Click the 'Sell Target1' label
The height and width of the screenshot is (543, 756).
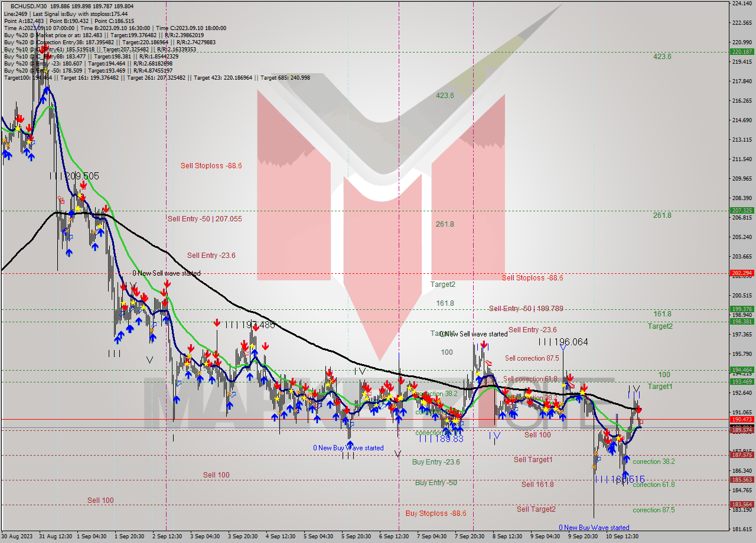[x=533, y=459]
